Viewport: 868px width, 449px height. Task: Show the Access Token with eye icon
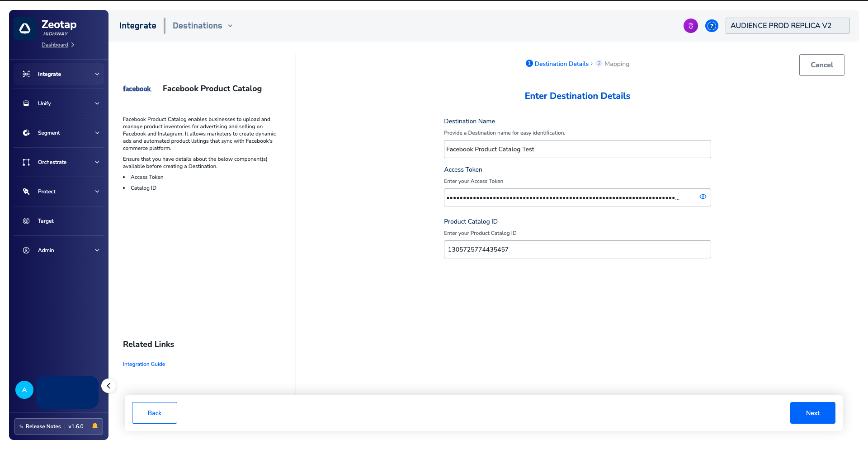(x=703, y=196)
